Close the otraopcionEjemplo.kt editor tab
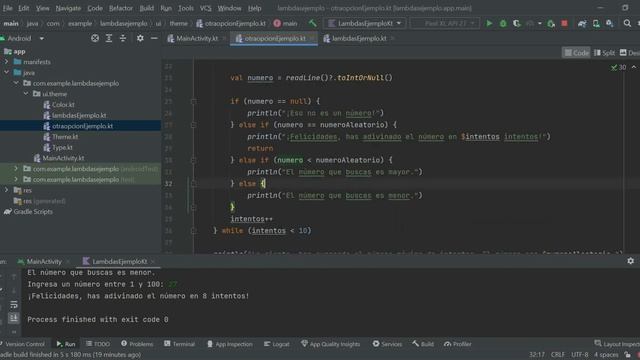 [312, 38]
